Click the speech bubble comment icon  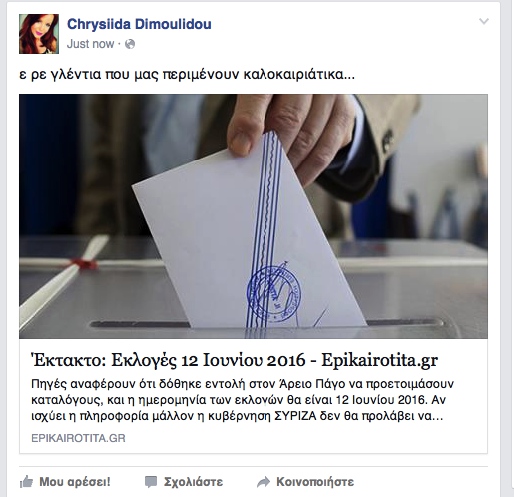click(151, 482)
